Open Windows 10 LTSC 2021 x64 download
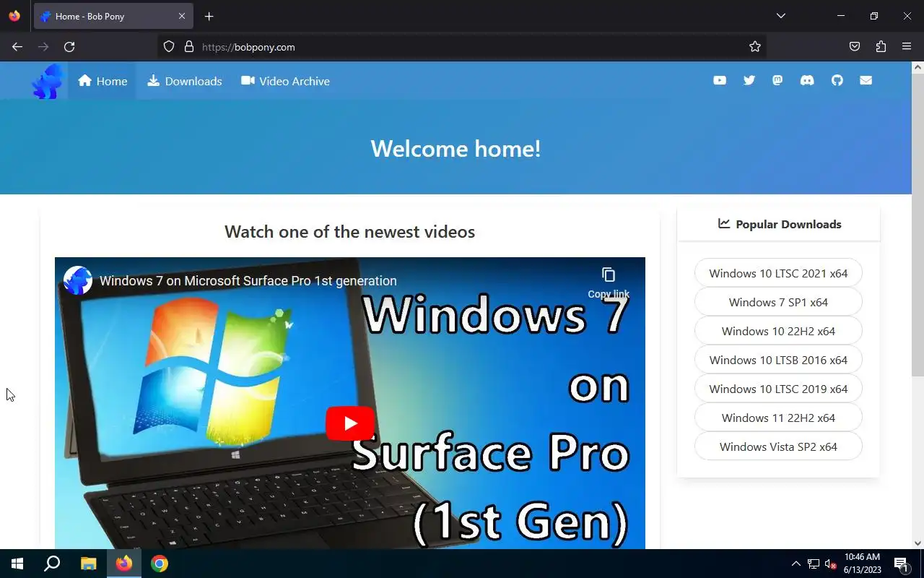Screen dimensions: 924x578 pyautogui.click(x=778, y=273)
